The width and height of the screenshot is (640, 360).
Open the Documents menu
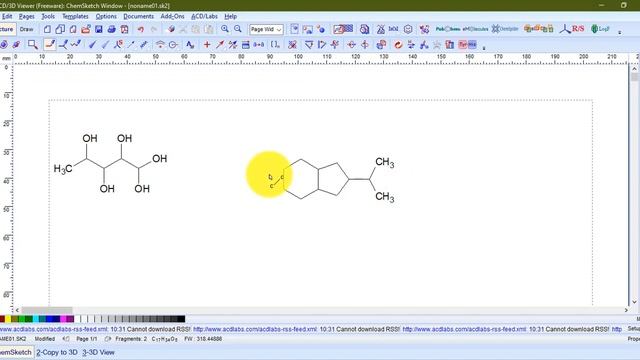[138, 16]
